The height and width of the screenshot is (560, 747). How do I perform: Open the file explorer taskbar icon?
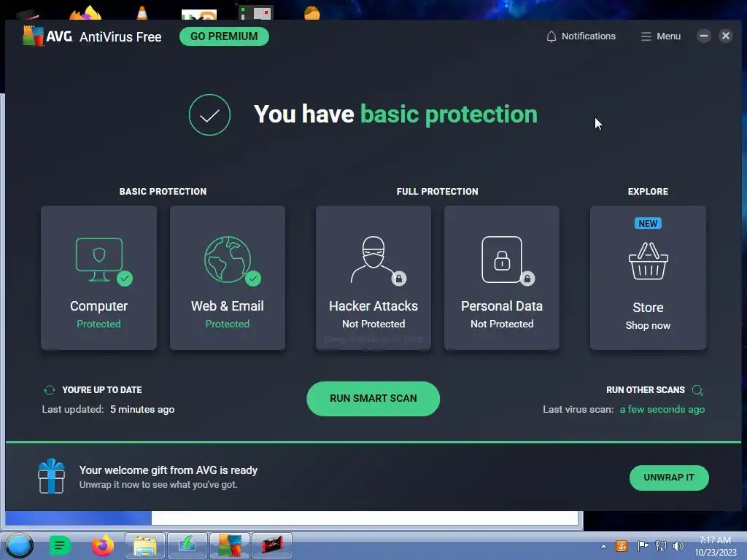(x=145, y=545)
